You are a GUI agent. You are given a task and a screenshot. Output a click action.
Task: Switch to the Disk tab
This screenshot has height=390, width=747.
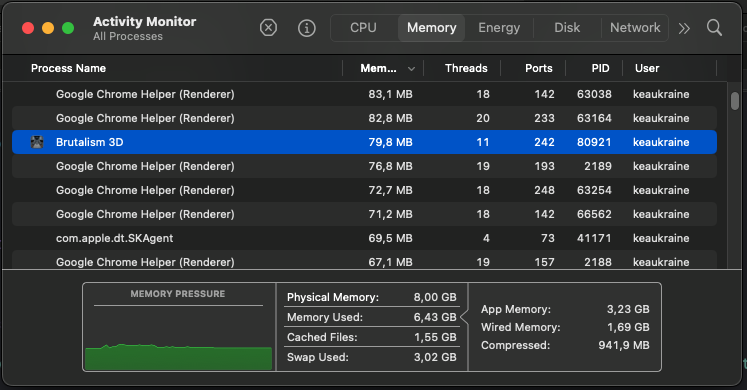pos(567,28)
